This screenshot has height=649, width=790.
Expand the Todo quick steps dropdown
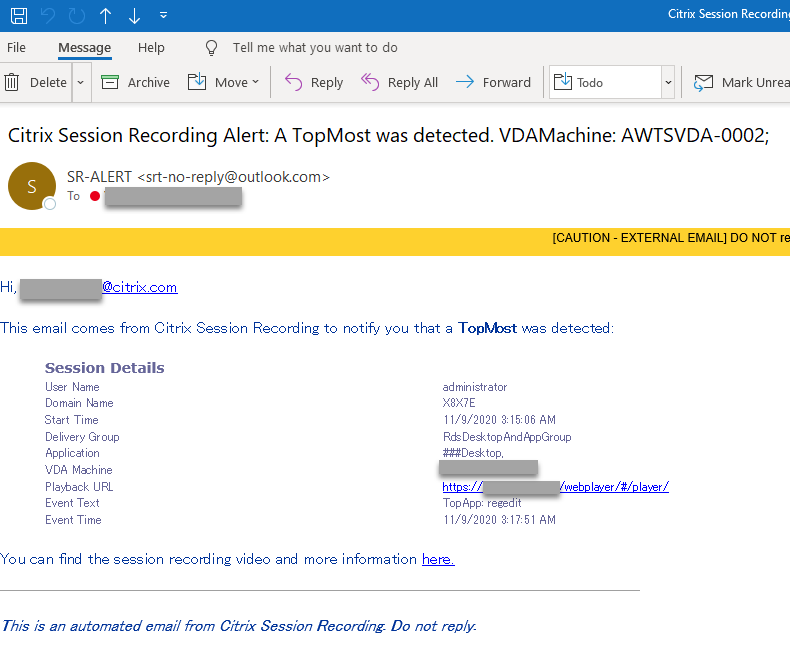pos(668,83)
